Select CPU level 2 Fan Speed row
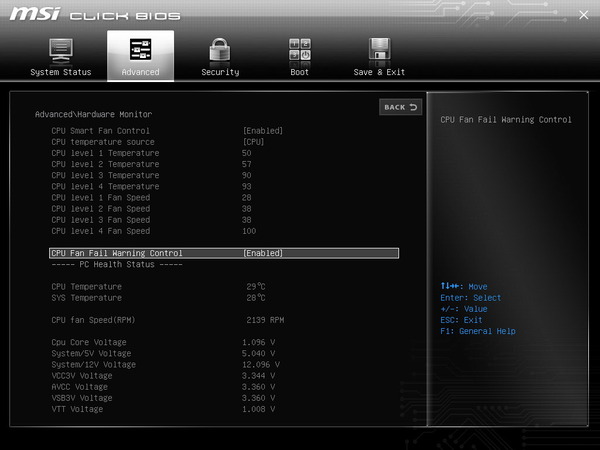Viewport: 600px width, 450px height. pyautogui.click(x=100, y=208)
